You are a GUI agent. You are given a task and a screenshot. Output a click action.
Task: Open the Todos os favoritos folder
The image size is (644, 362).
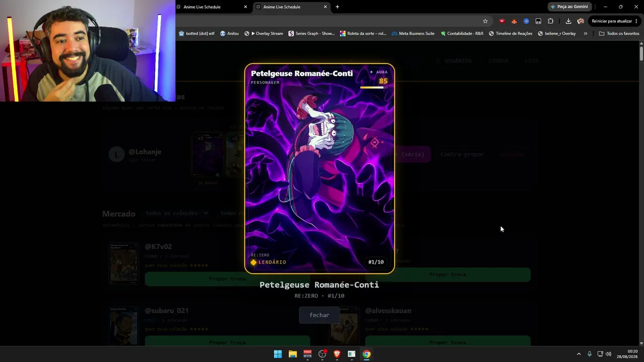point(619,34)
